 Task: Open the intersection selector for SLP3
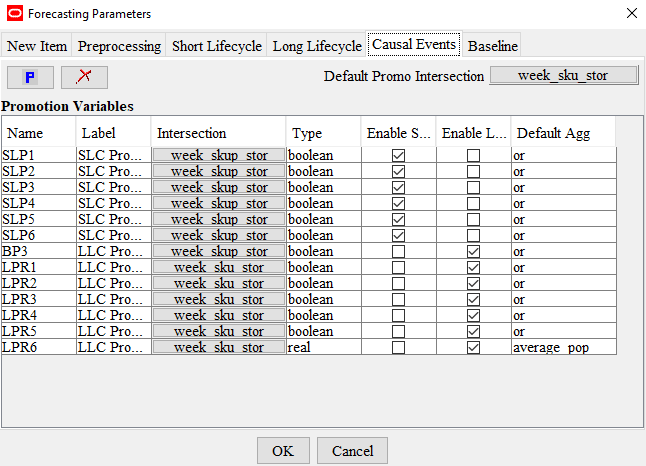pyautogui.click(x=219, y=187)
